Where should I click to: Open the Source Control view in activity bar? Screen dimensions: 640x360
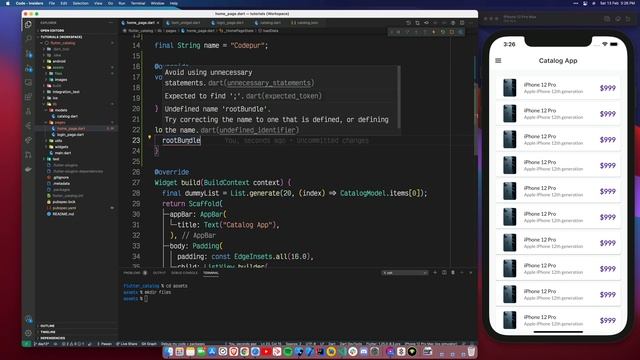click(28, 53)
